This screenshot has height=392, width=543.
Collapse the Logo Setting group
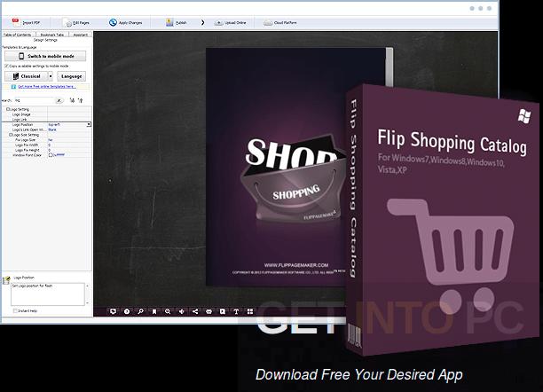(8, 109)
